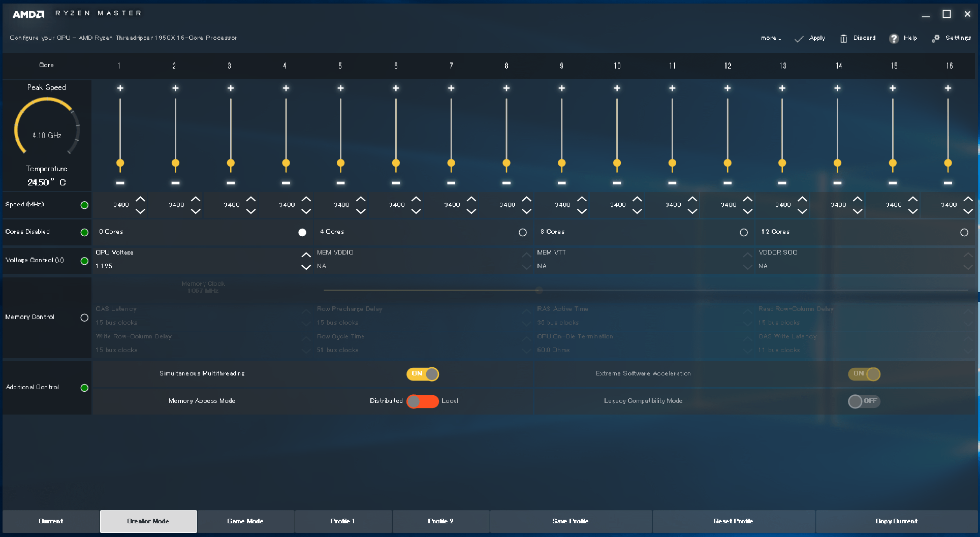The image size is (980, 537).
Task: Click core 1 speed slider handle
Action: click(x=120, y=164)
